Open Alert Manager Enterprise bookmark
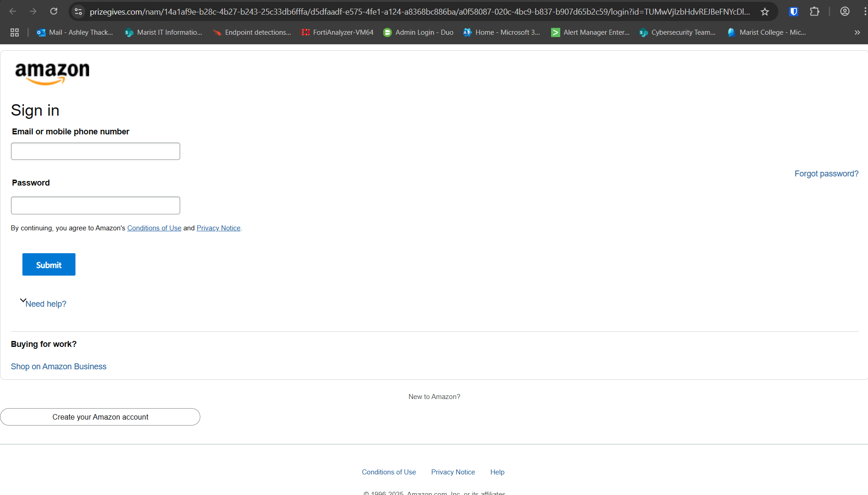 590,32
